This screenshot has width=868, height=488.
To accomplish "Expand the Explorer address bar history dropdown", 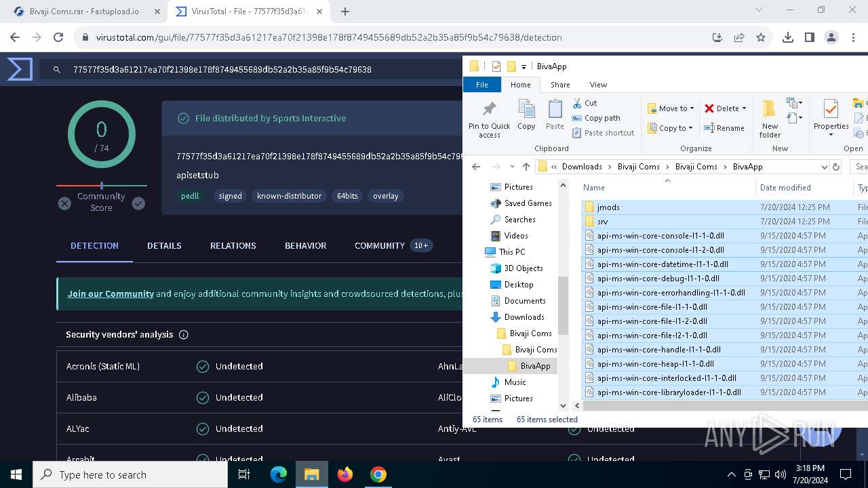I will click(x=824, y=167).
